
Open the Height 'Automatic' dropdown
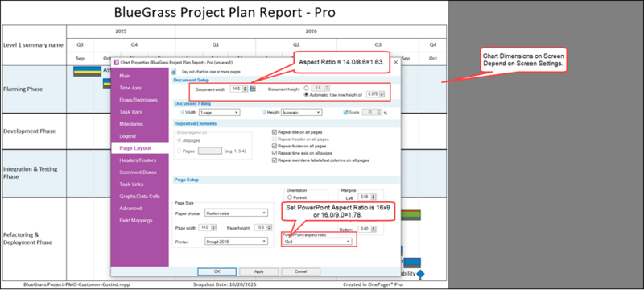301,112
